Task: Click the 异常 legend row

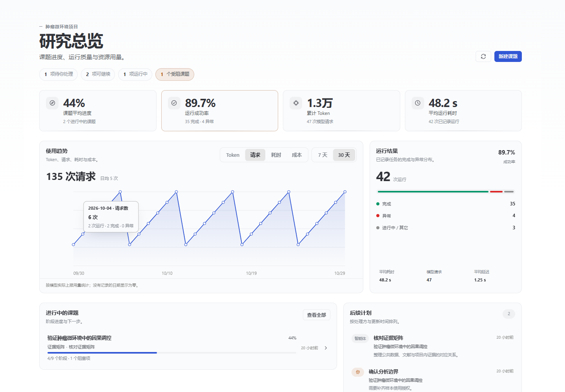Action: (x=446, y=216)
